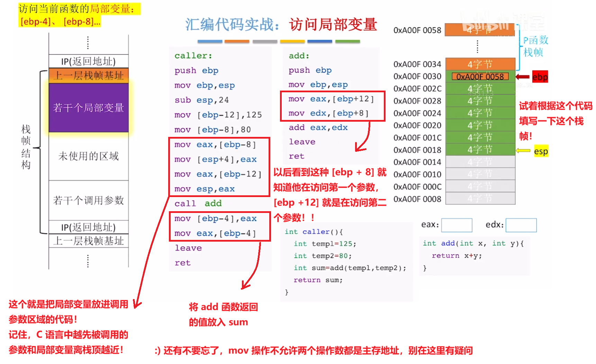Image resolution: width=596 pixels, height=364 pixels.
Task: Click the stack cell containing 0xA00F 0058
Action: [480, 76]
